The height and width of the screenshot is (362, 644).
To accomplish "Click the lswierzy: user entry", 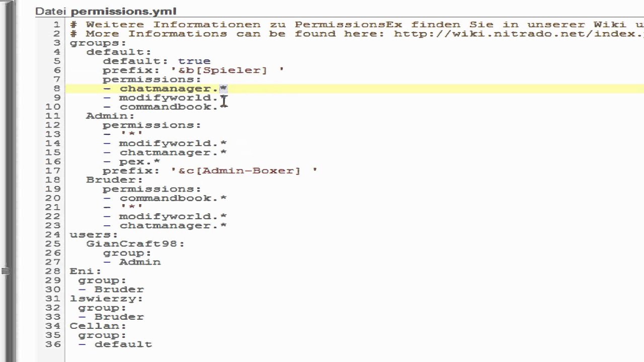I will click(106, 299).
